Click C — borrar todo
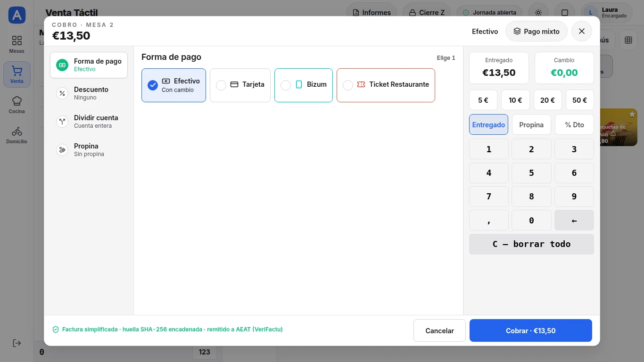Viewport: 644px width, 362px height. coord(531,244)
